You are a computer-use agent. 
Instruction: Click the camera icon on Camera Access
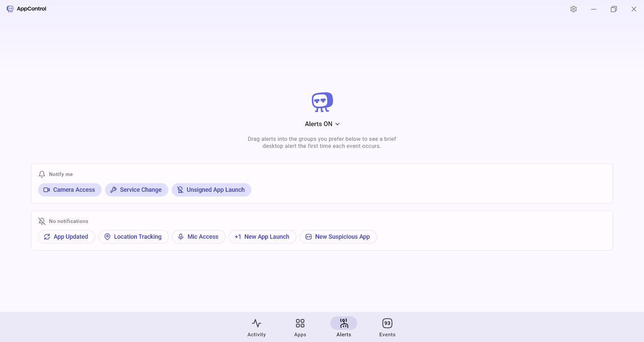(47, 190)
